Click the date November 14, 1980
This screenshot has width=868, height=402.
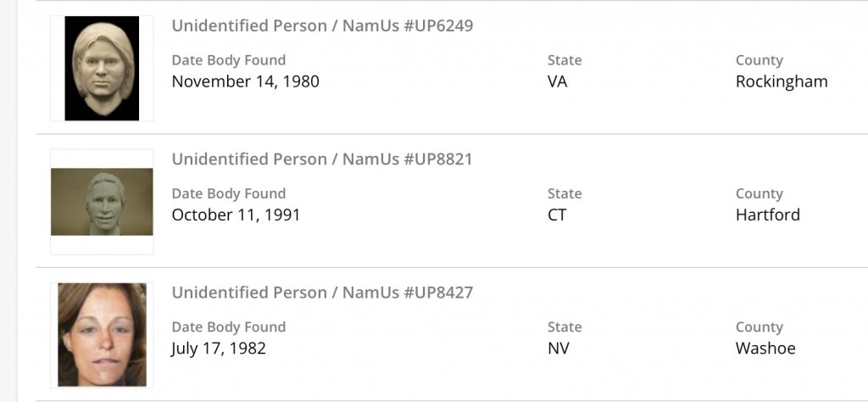[245, 82]
